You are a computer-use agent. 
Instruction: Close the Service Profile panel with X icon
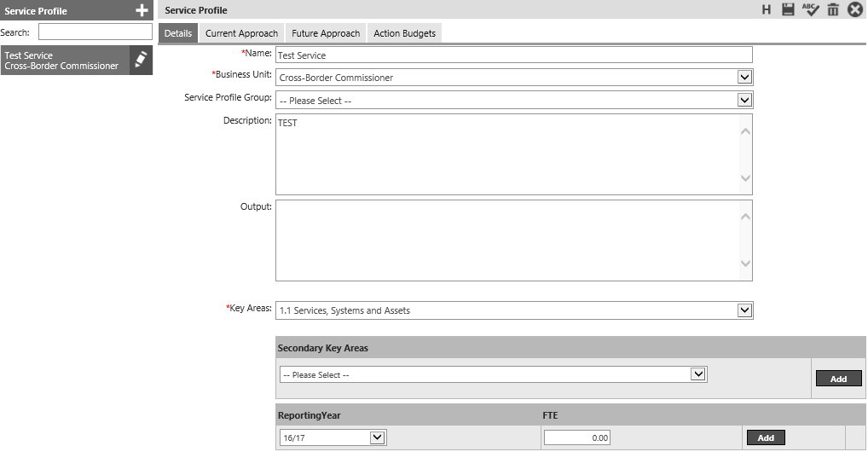(x=855, y=9)
